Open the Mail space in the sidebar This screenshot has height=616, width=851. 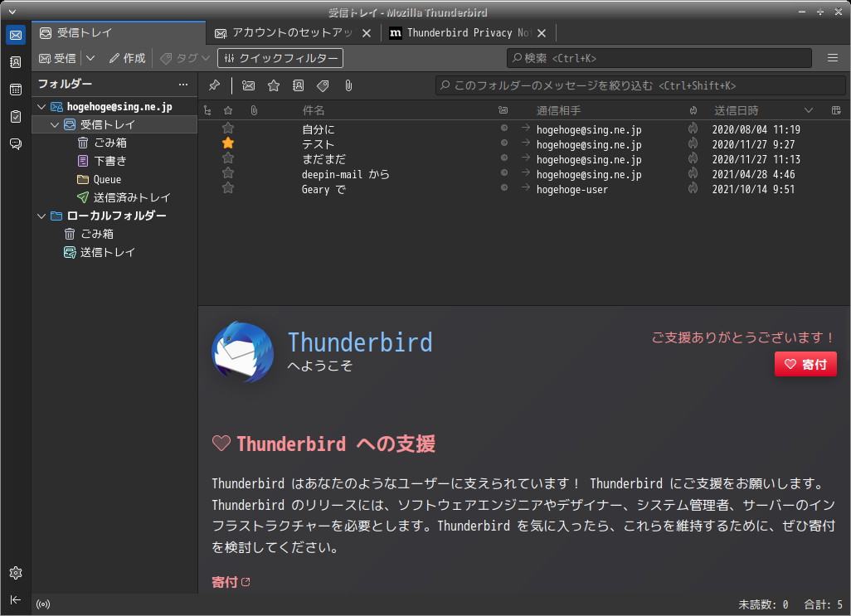(16, 36)
